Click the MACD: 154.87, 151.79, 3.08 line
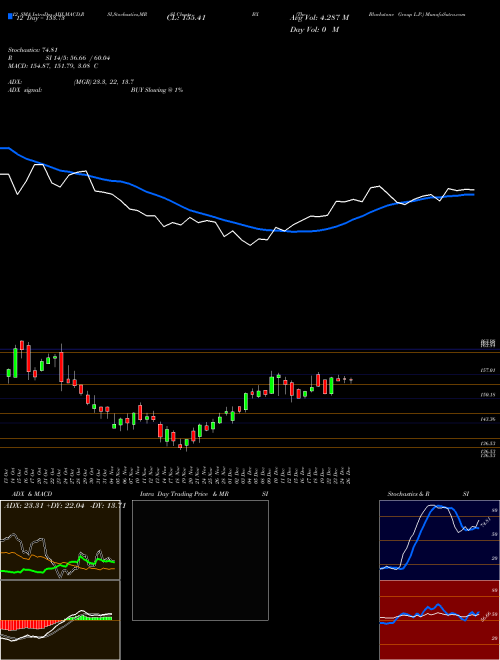 (53, 66)
